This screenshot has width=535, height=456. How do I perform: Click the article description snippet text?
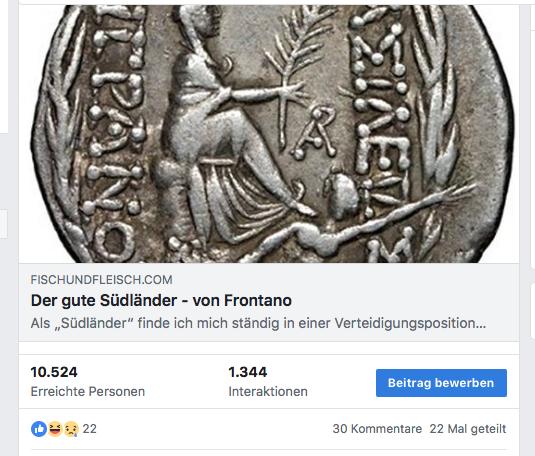click(x=258, y=323)
